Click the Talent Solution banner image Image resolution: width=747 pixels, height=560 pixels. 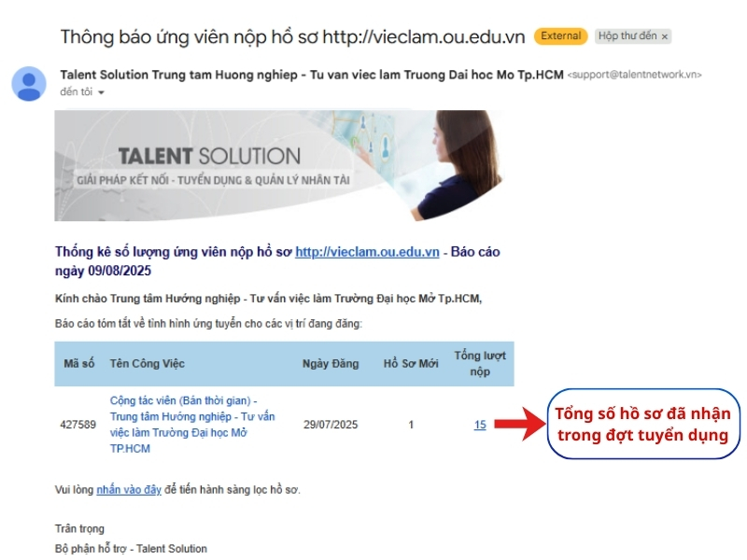click(280, 165)
